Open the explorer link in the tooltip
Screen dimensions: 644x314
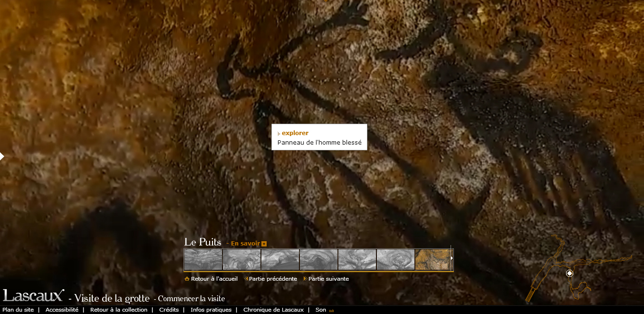click(295, 133)
